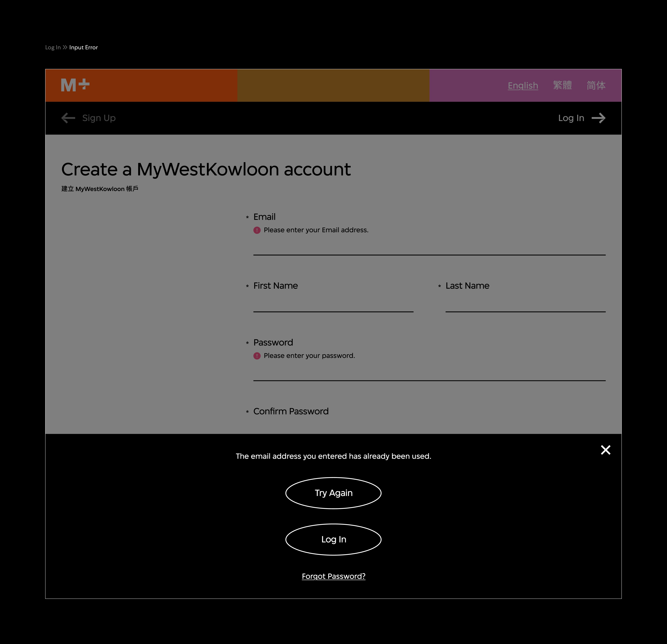The image size is (667, 644).
Task: Click the Email error warning icon
Action: 257,230
